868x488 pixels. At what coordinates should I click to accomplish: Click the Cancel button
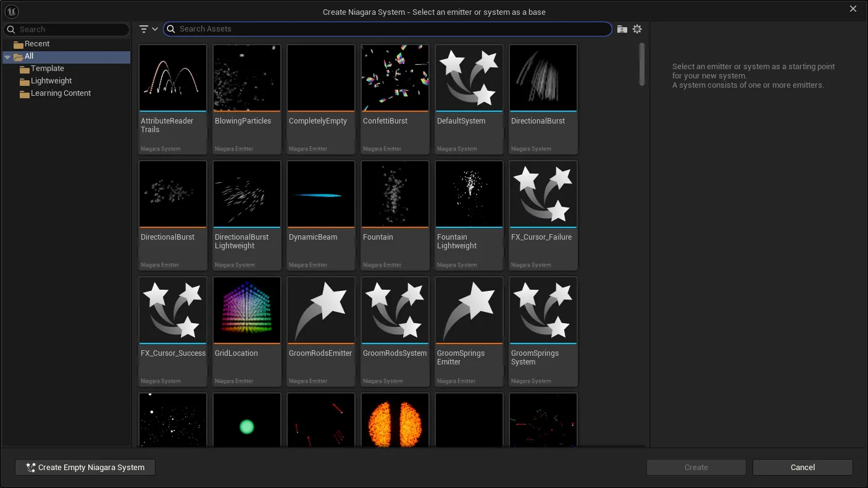click(803, 468)
